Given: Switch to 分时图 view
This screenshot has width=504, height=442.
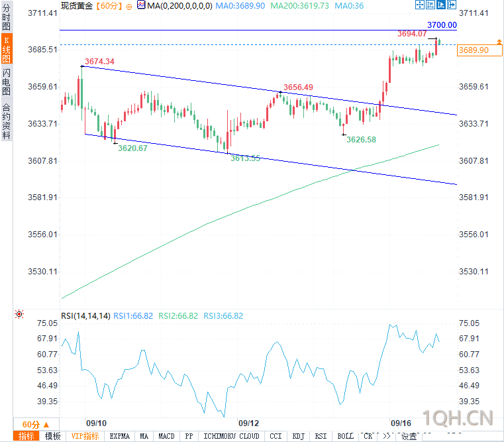Looking at the screenshot, I should point(6,17).
